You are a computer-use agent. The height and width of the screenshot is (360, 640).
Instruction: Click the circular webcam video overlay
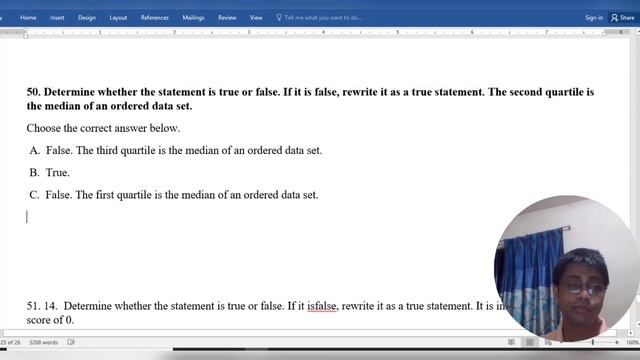[x=566, y=268]
